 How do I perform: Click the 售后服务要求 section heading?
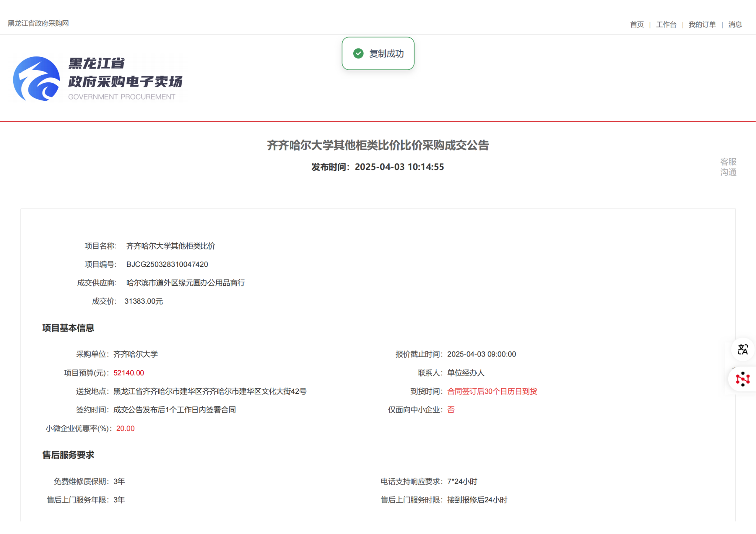tap(68, 455)
